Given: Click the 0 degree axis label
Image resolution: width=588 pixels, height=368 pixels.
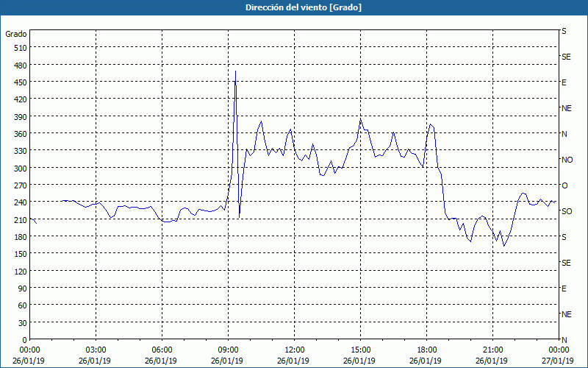Looking at the screenshot, I should tap(25, 340).
